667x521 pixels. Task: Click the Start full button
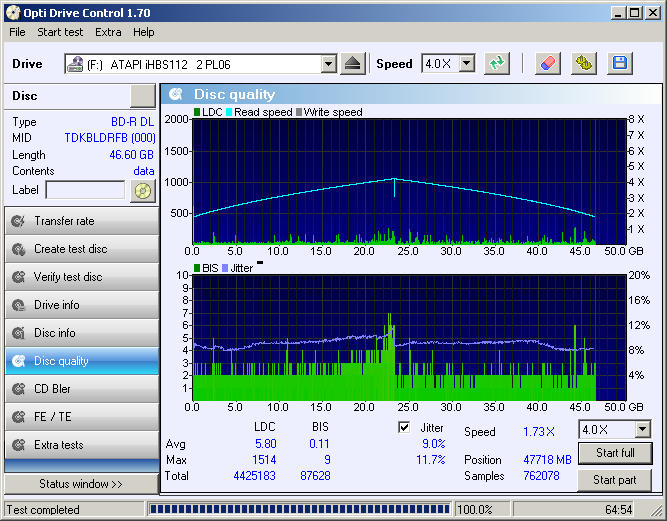click(x=615, y=453)
